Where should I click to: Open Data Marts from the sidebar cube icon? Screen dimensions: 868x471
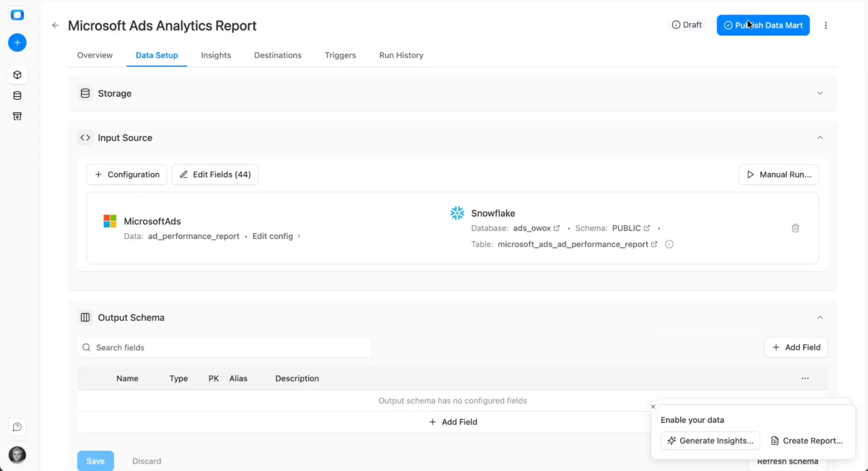(x=17, y=74)
